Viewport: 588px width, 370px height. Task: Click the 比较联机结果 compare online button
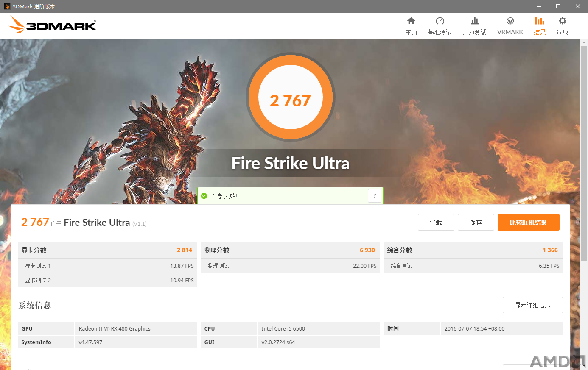click(x=529, y=223)
